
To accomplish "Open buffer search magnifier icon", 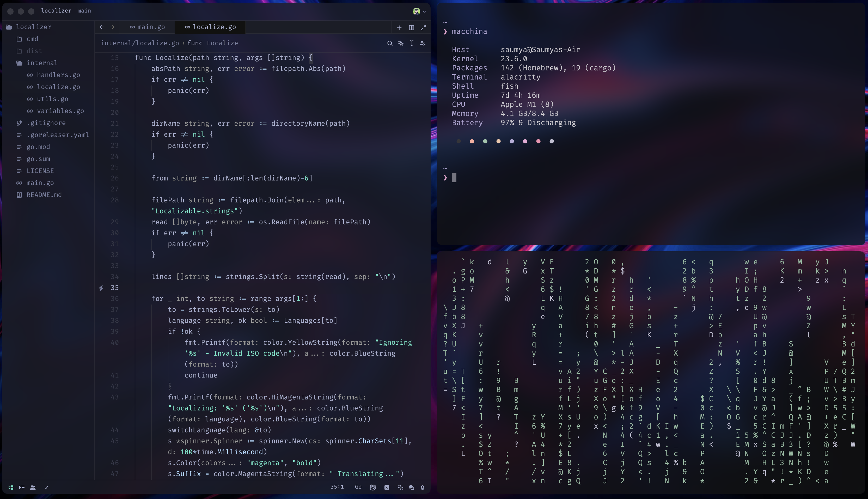I will [x=389, y=43].
